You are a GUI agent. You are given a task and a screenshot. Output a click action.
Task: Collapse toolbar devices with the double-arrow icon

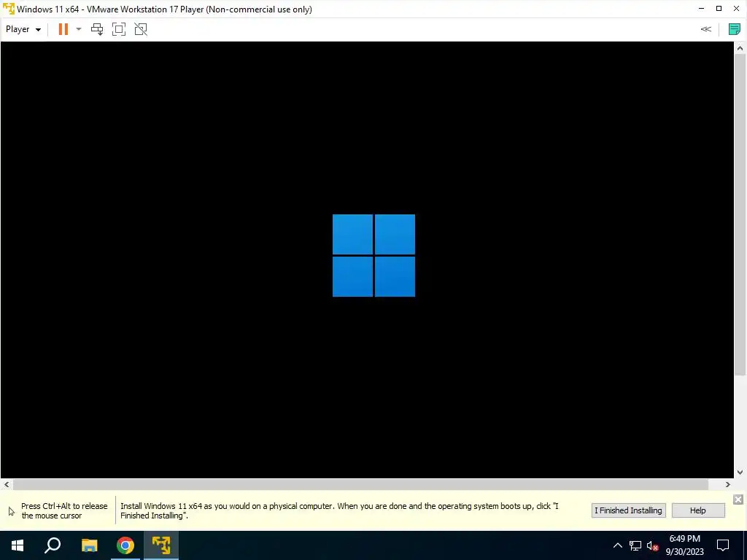705,29
